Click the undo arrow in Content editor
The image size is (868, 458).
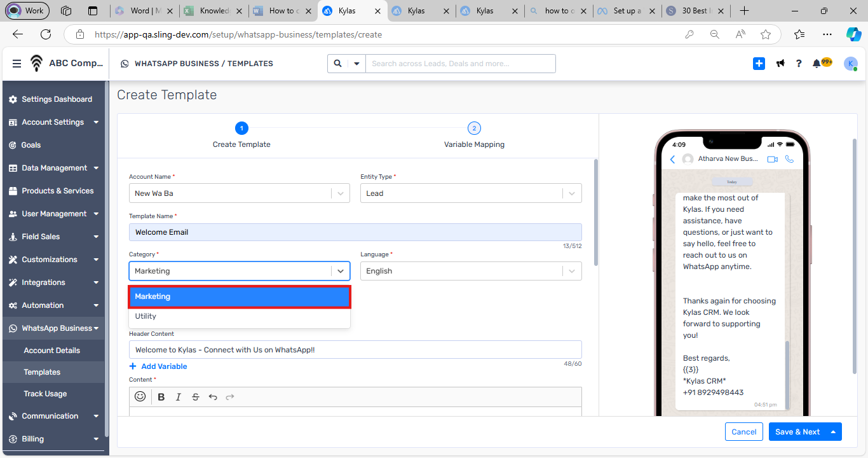tap(213, 397)
